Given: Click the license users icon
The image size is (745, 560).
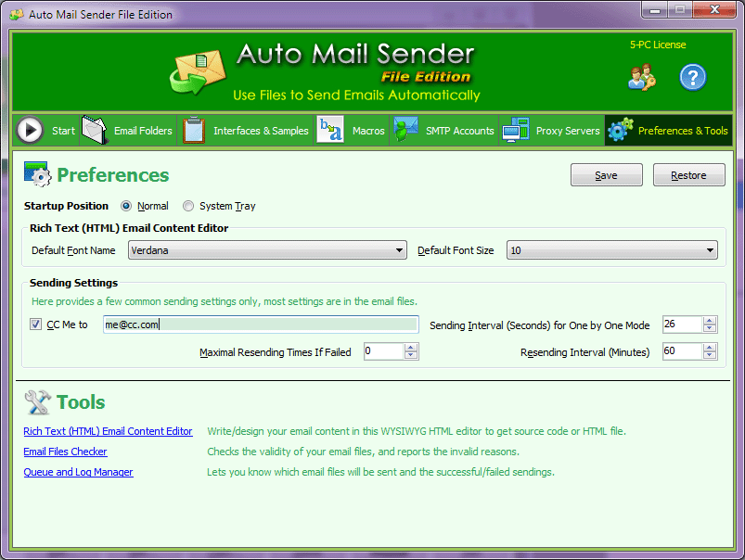Looking at the screenshot, I should (642, 78).
